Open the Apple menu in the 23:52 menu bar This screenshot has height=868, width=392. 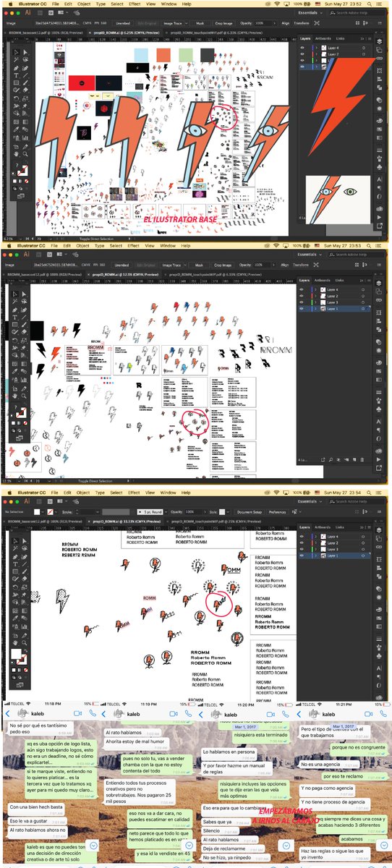tap(10, 4)
